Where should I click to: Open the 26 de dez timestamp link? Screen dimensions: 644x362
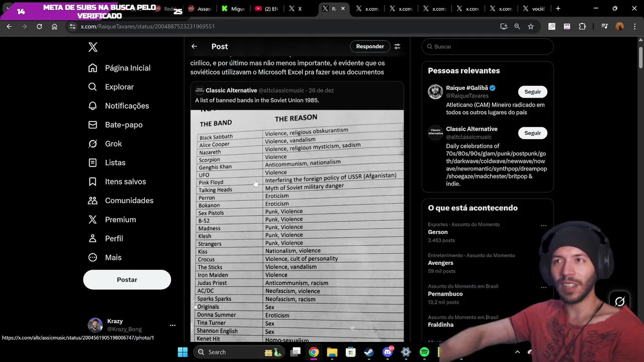tap(321, 90)
